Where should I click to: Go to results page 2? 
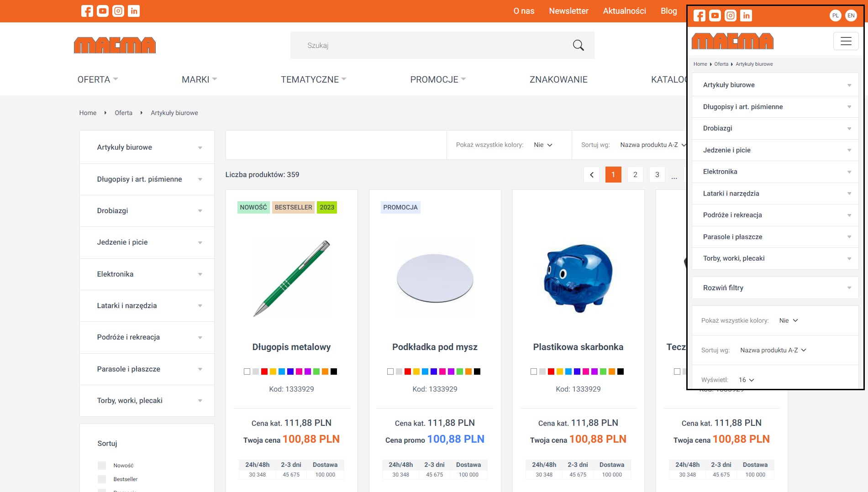click(x=635, y=175)
